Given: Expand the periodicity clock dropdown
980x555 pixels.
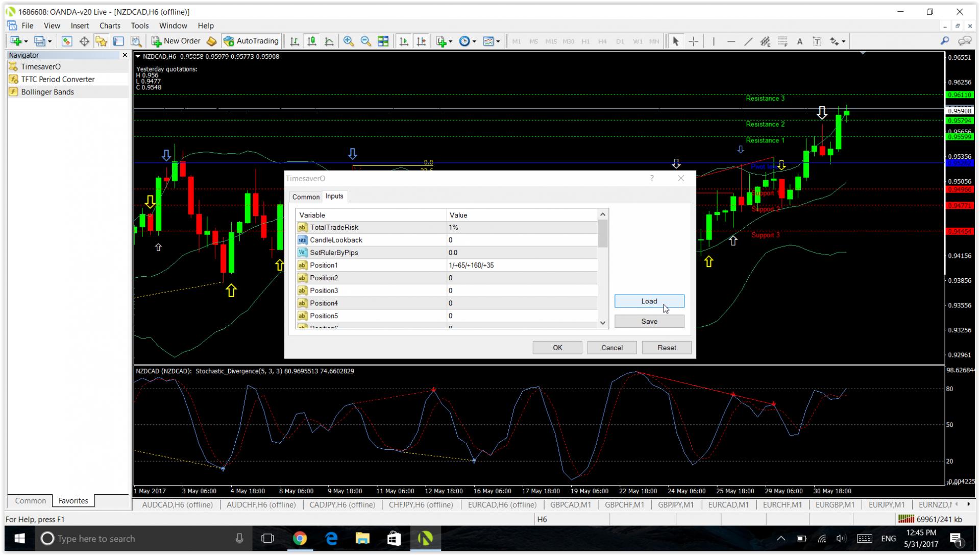Looking at the screenshot, I should point(474,42).
